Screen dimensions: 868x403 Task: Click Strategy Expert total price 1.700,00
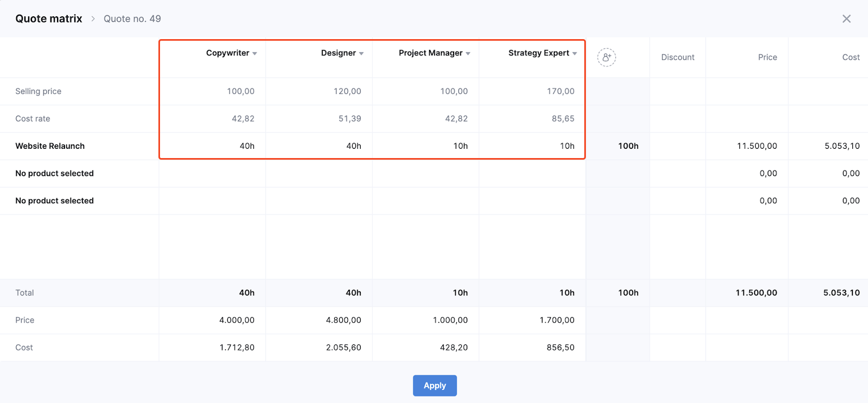(x=557, y=320)
